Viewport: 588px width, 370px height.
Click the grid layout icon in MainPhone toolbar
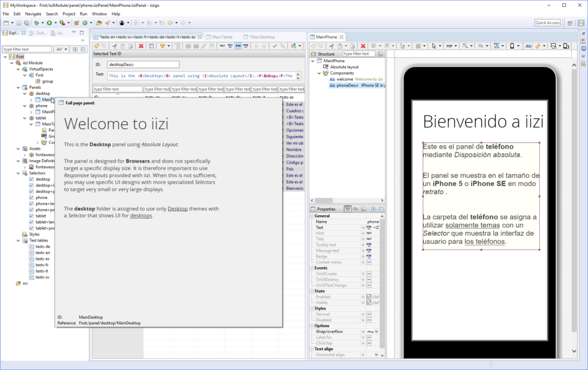(x=417, y=46)
